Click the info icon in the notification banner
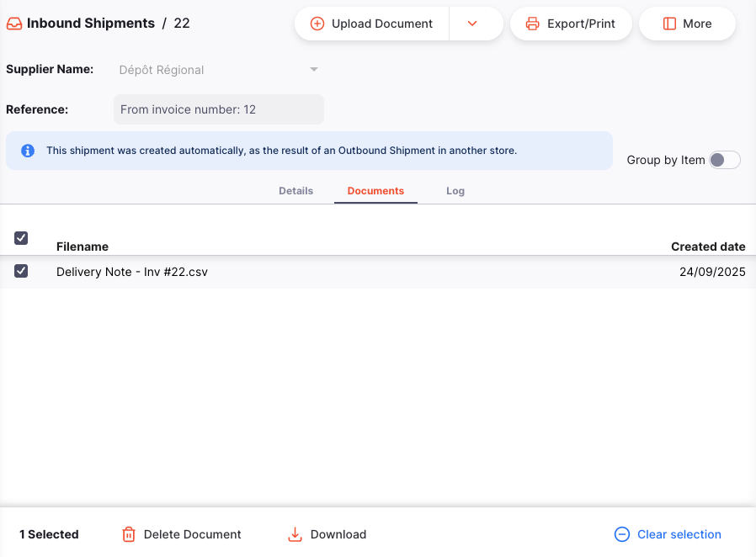This screenshot has width=756, height=557. click(27, 150)
